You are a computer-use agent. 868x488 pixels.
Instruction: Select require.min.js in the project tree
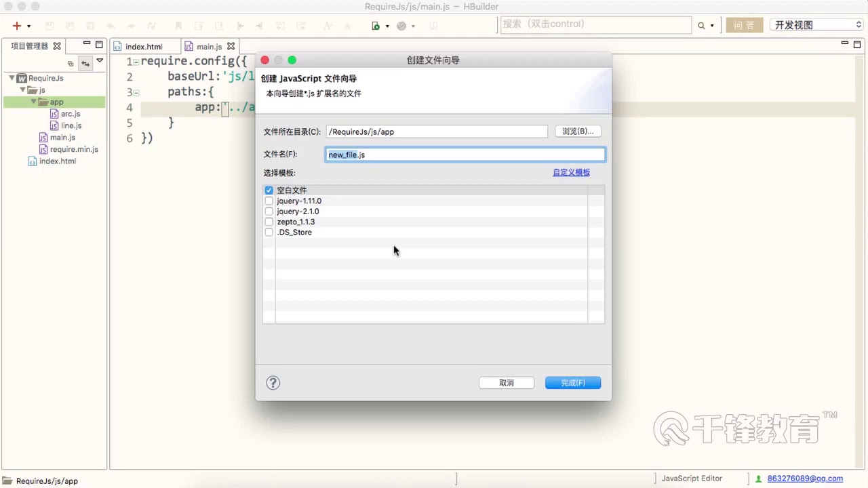[x=74, y=149]
